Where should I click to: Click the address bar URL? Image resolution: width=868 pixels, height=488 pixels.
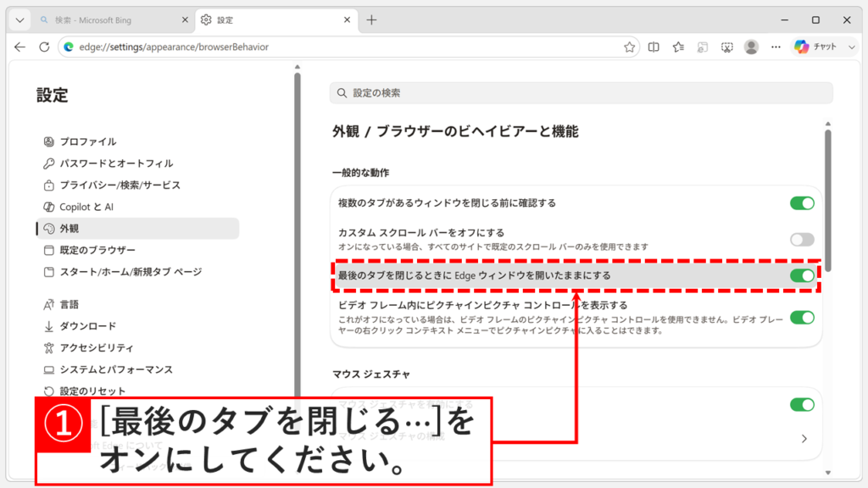click(174, 47)
